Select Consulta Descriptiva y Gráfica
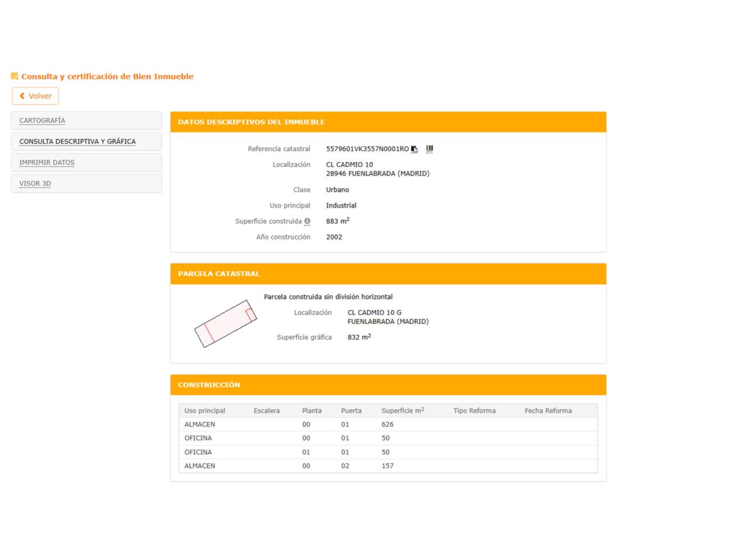This screenshot has height=560, width=747. [x=77, y=142]
